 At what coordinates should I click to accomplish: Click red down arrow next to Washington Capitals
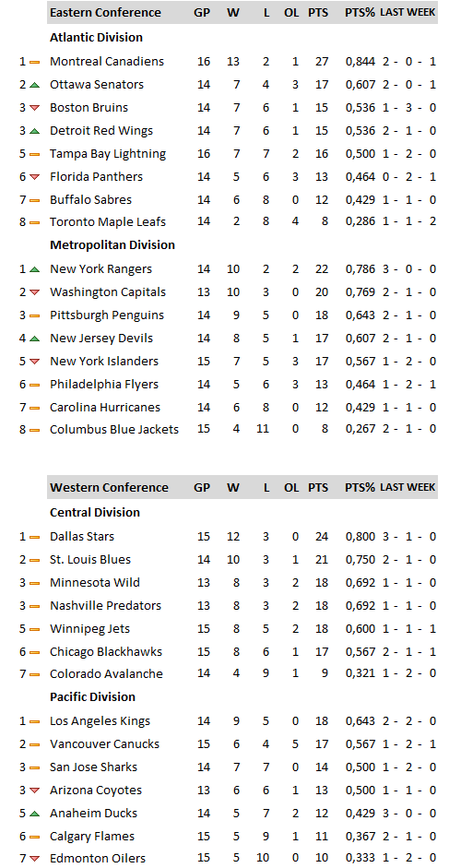(x=34, y=292)
